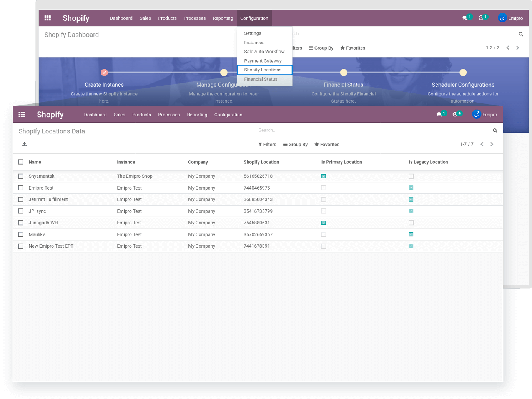Expand the Filters dropdown in Locations Data
This screenshot has height=399, width=532.
[x=267, y=145]
